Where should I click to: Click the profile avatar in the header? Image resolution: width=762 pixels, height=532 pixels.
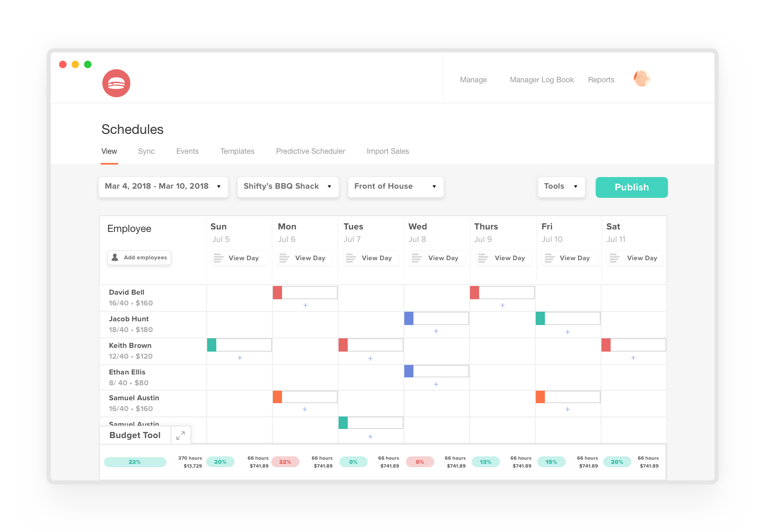(642, 79)
